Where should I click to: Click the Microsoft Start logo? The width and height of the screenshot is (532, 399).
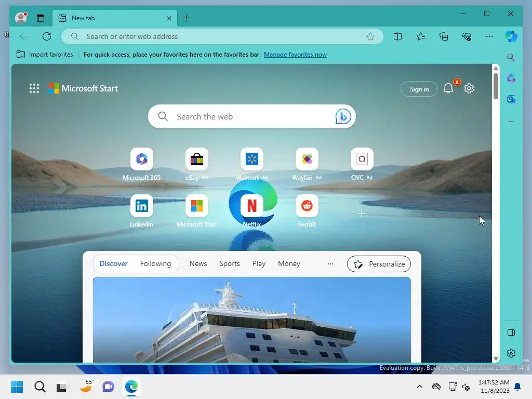point(83,88)
